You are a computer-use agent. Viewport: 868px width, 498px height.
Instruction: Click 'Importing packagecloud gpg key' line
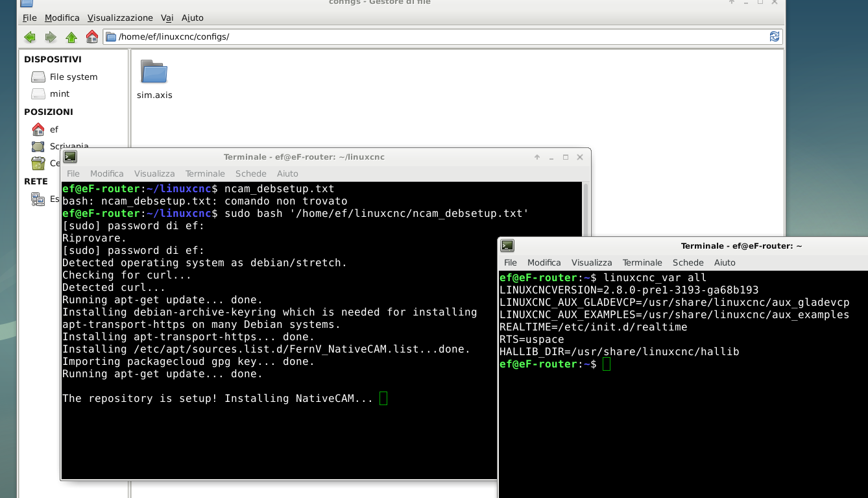click(188, 362)
